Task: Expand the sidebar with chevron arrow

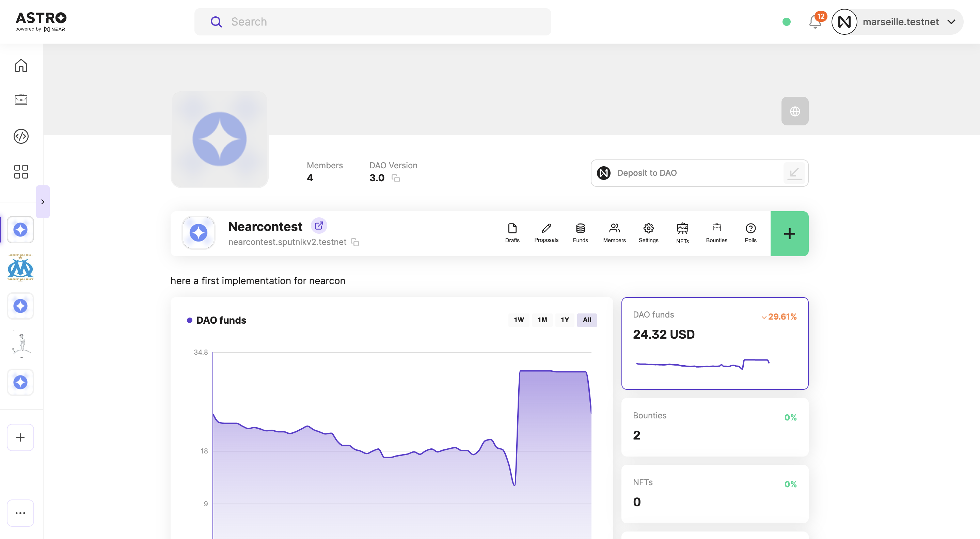Action: 43,202
